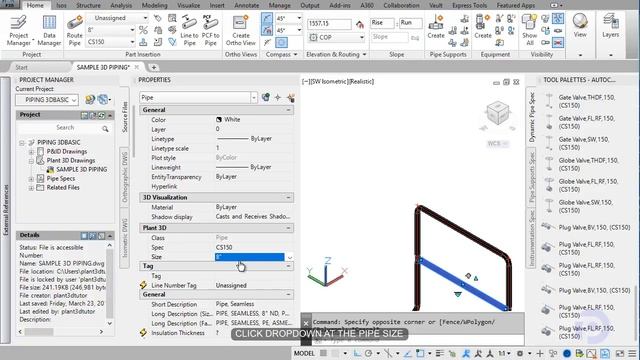Click Create in Pipe Supports panel
Image resolution: width=640 pixels, height=360 pixels.
(x=436, y=27)
